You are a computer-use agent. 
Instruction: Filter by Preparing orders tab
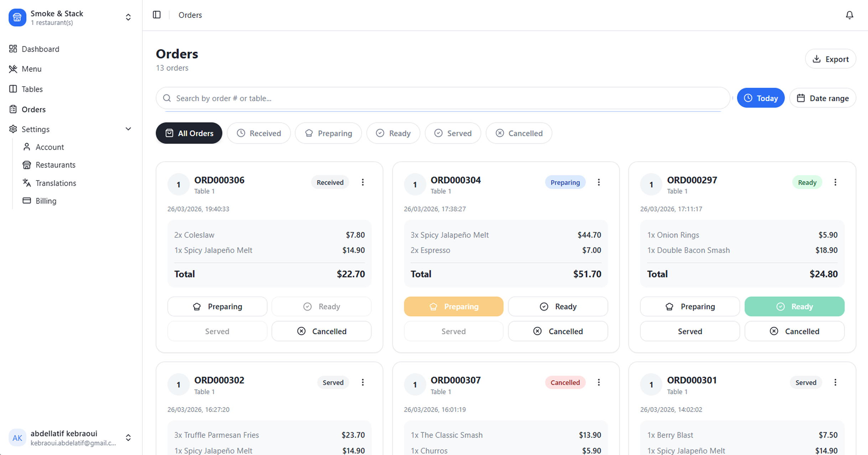(x=328, y=133)
